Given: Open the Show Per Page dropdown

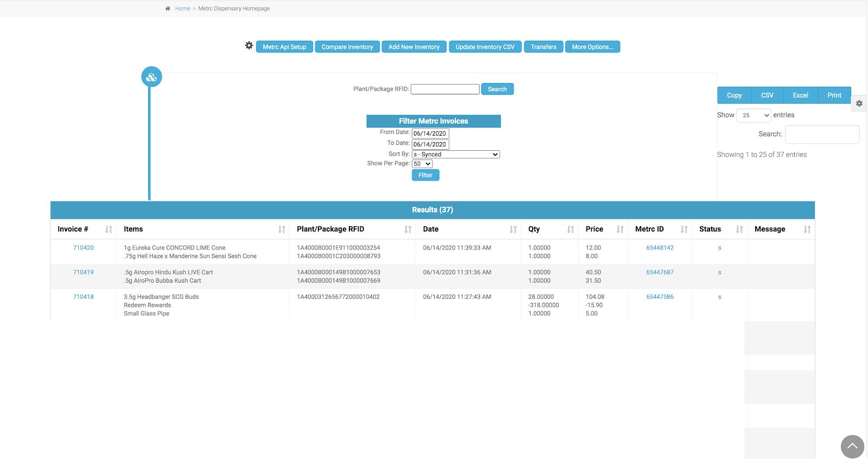Looking at the screenshot, I should [x=422, y=164].
